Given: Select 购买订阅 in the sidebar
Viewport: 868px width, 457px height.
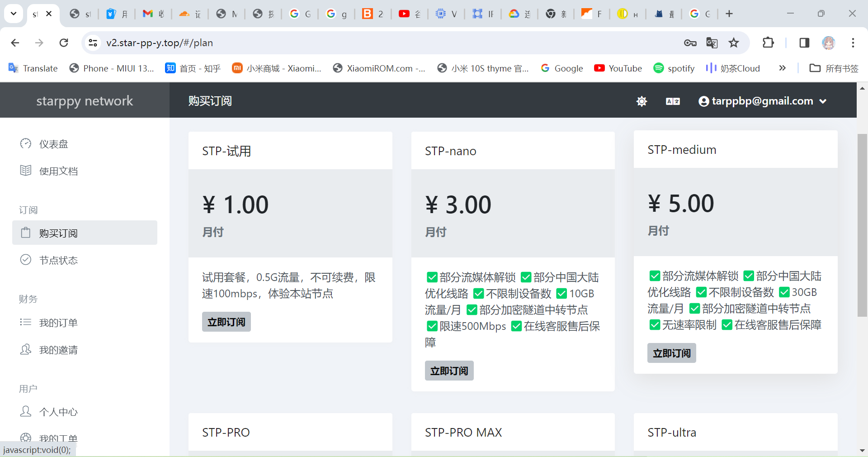Looking at the screenshot, I should click(85, 233).
